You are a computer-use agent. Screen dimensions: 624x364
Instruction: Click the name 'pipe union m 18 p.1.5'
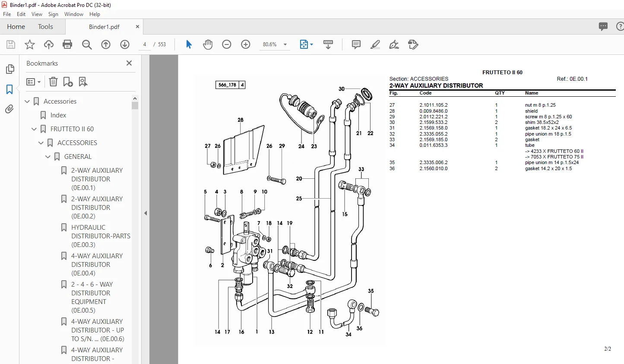tap(548, 134)
